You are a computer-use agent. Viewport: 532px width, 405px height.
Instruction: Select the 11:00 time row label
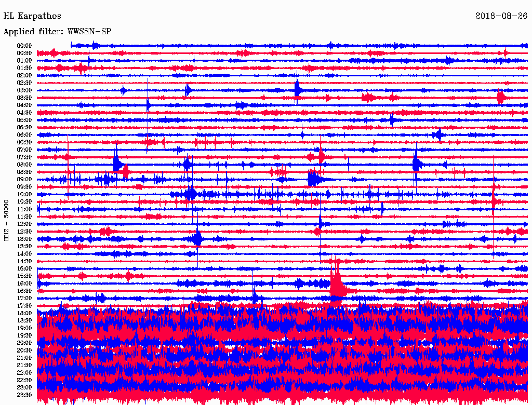pyautogui.click(x=24, y=209)
